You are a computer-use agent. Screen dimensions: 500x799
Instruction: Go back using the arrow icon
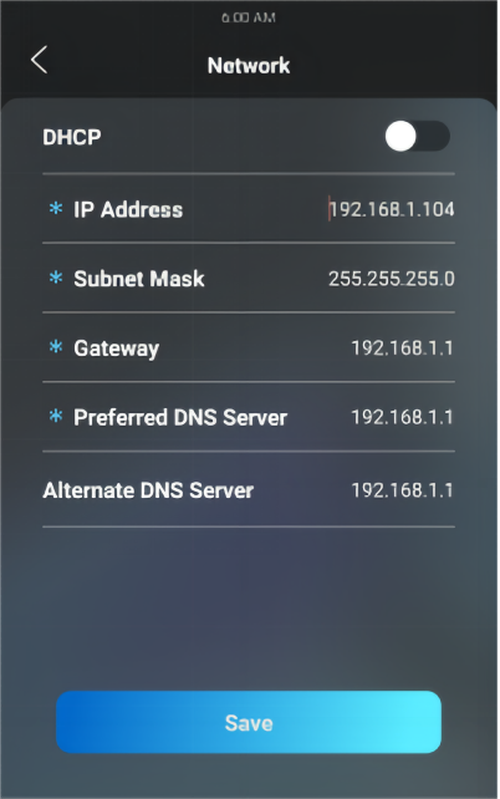(39, 60)
